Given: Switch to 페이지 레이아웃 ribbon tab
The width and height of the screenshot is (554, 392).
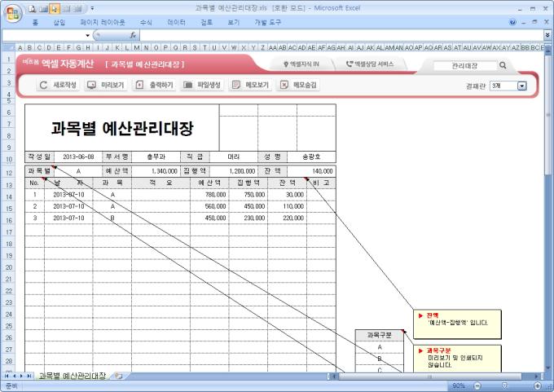Looking at the screenshot, I should coord(103,22).
